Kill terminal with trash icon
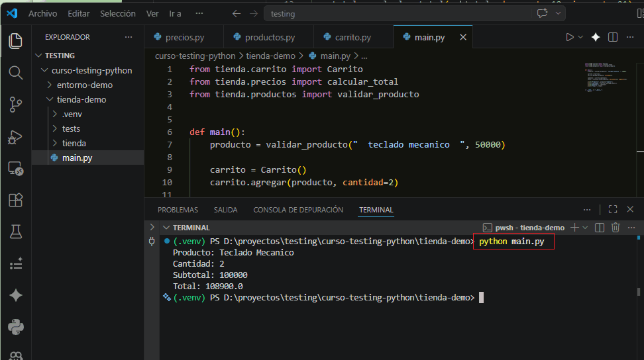This screenshot has height=360, width=644. [x=616, y=228]
